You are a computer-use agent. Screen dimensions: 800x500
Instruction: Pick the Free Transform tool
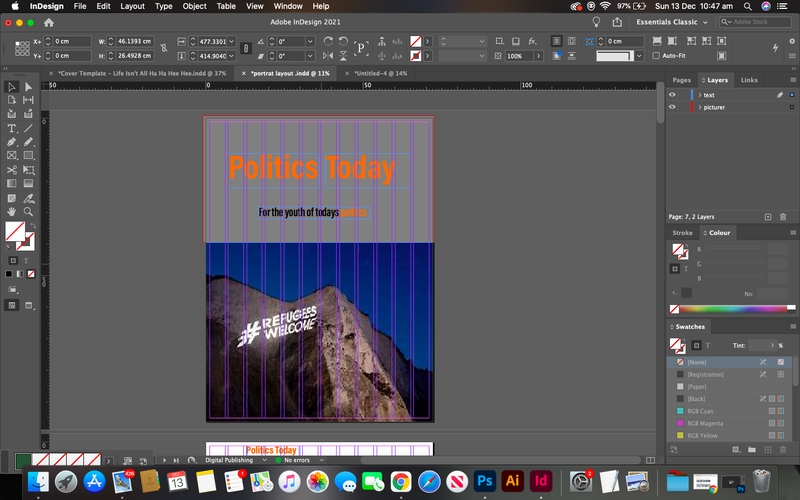[28, 170]
